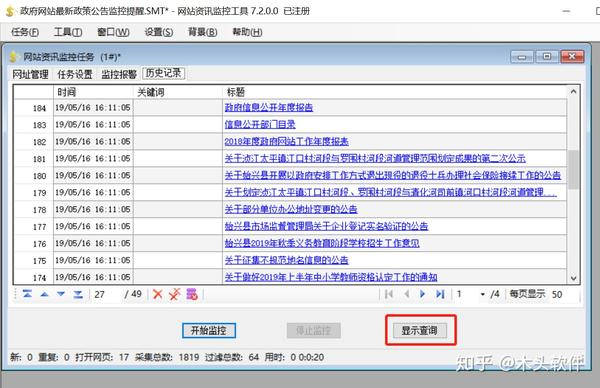This screenshot has width=600, height=388.
Task: Click the 标题 column header
Action: [395, 92]
